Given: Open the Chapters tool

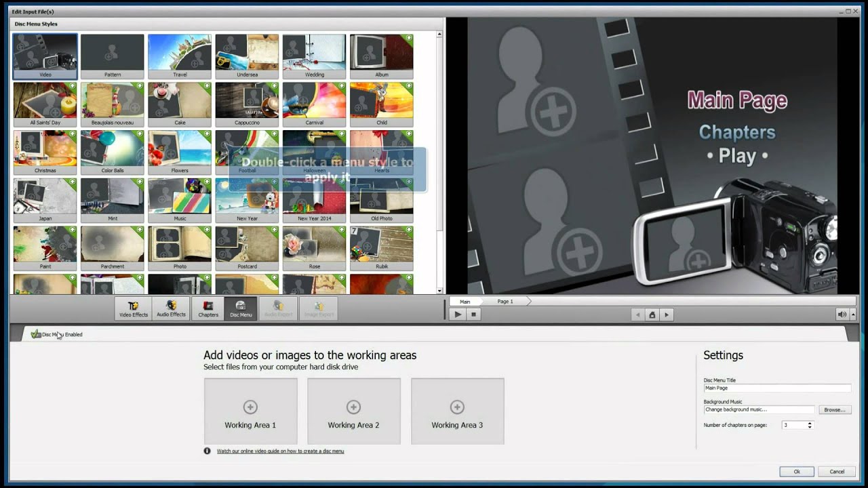Looking at the screenshot, I should 208,308.
